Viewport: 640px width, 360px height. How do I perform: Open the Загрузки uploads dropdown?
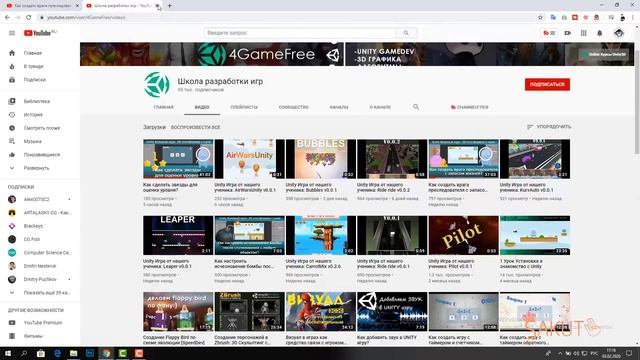(x=154, y=127)
